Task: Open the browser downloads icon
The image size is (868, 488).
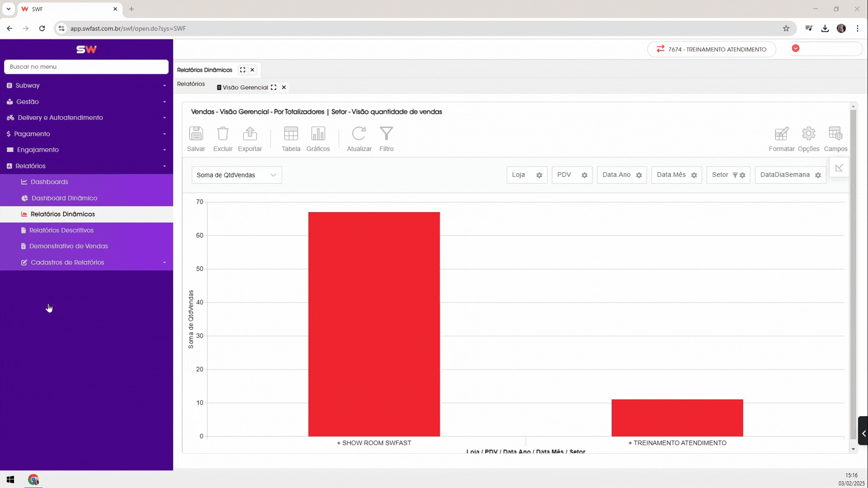Action: point(825,28)
